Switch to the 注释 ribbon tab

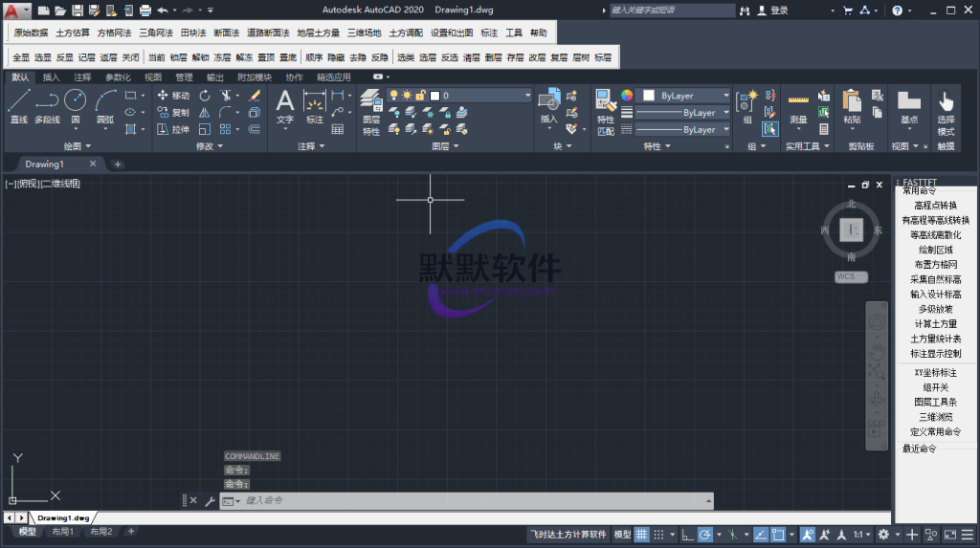[82, 77]
